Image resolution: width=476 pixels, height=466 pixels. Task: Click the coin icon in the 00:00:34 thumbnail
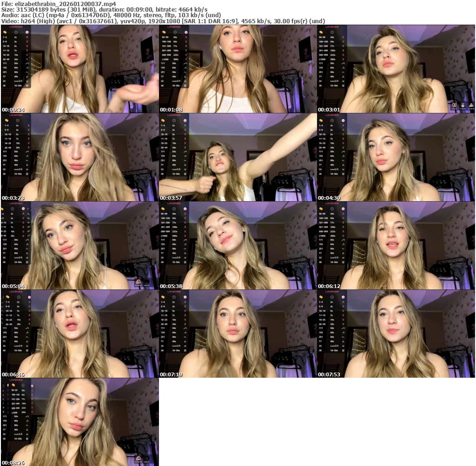(5, 32)
